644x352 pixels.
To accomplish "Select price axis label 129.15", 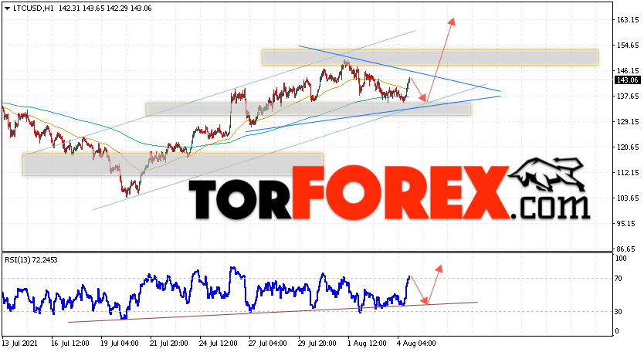I will pos(628,121).
